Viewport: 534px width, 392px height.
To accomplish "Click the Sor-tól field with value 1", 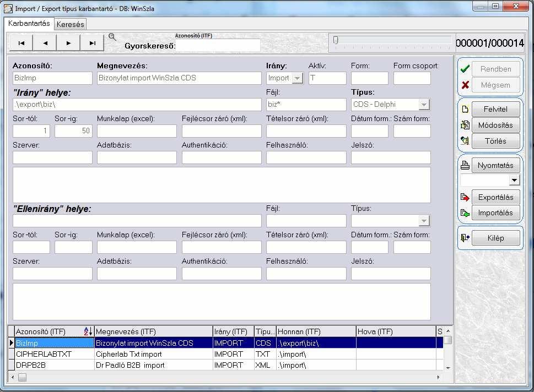I will tap(31, 131).
